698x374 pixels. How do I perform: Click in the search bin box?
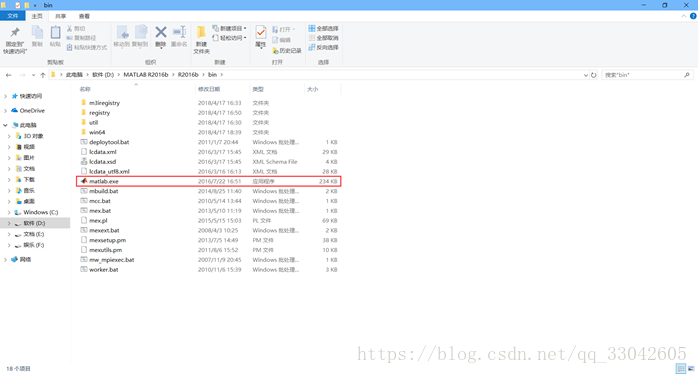tap(647, 75)
